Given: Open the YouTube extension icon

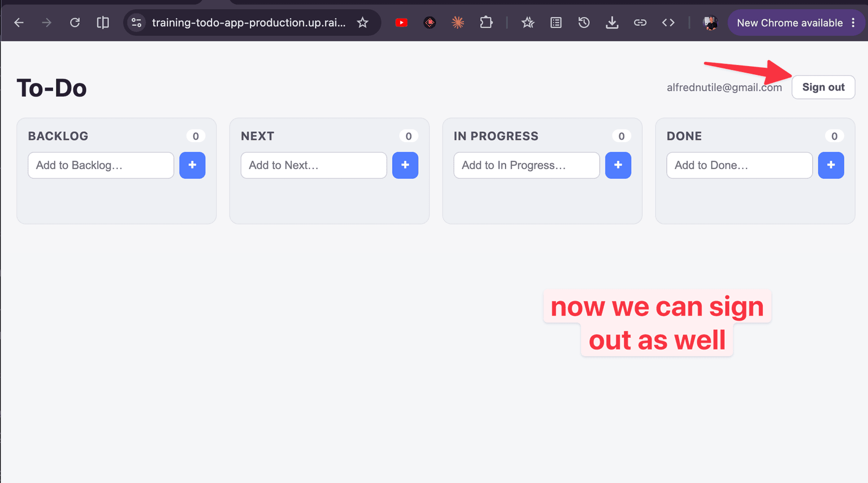Looking at the screenshot, I should (x=401, y=23).
